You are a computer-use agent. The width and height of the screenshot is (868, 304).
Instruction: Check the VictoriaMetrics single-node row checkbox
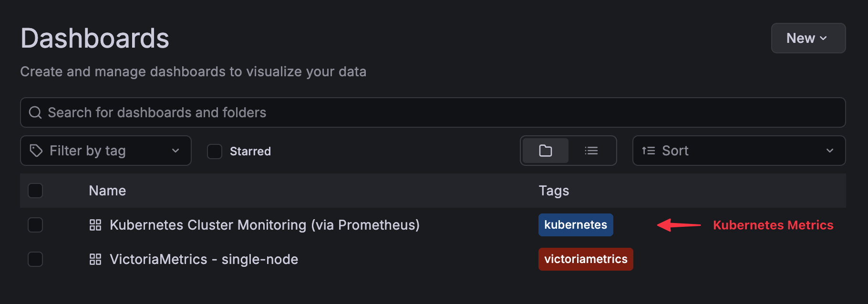point(35,259)
